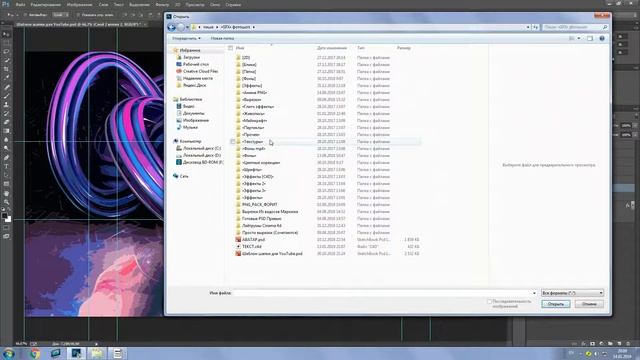Select the Clone Stamp tool
This screenshot has height=360, width=640.
[7, 104]
